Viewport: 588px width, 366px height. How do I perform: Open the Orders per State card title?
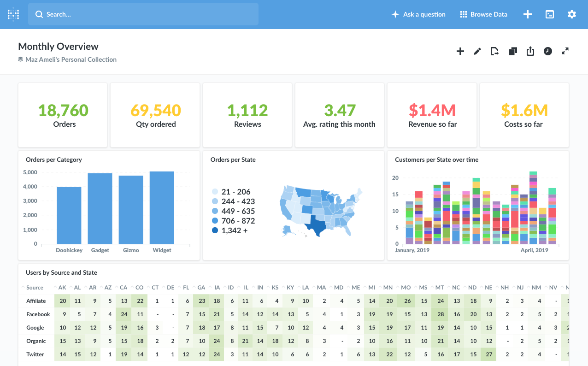(x=233, y=159)
